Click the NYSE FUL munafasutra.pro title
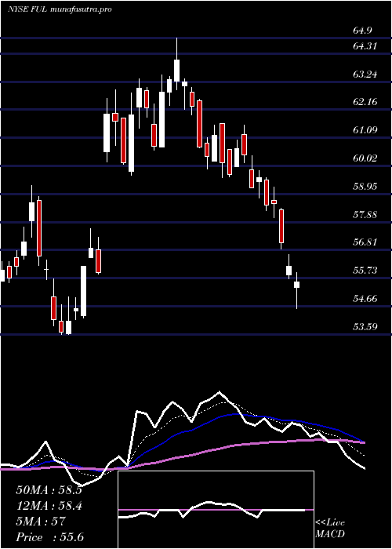 click(60, 9)
